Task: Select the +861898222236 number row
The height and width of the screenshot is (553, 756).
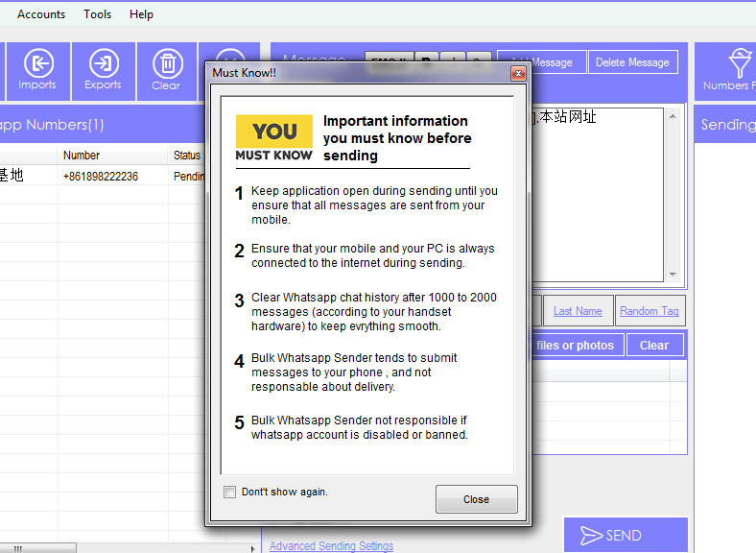Action: pos(101,177)
